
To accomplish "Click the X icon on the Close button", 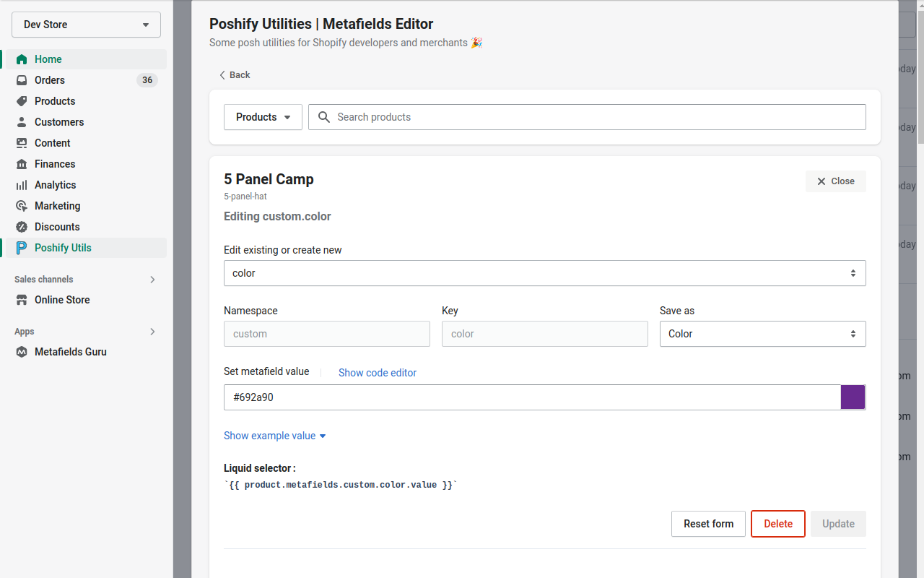I will [x=821, y=181].
